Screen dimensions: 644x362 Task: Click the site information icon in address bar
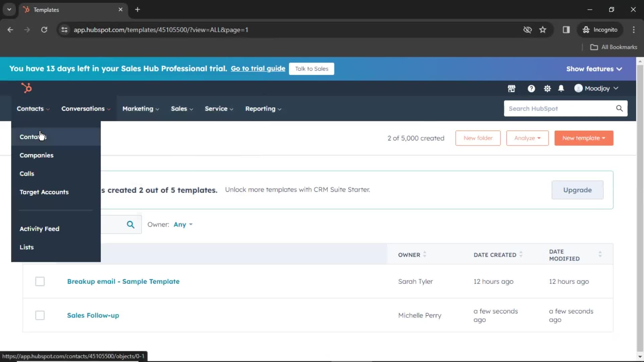(64, 29)
